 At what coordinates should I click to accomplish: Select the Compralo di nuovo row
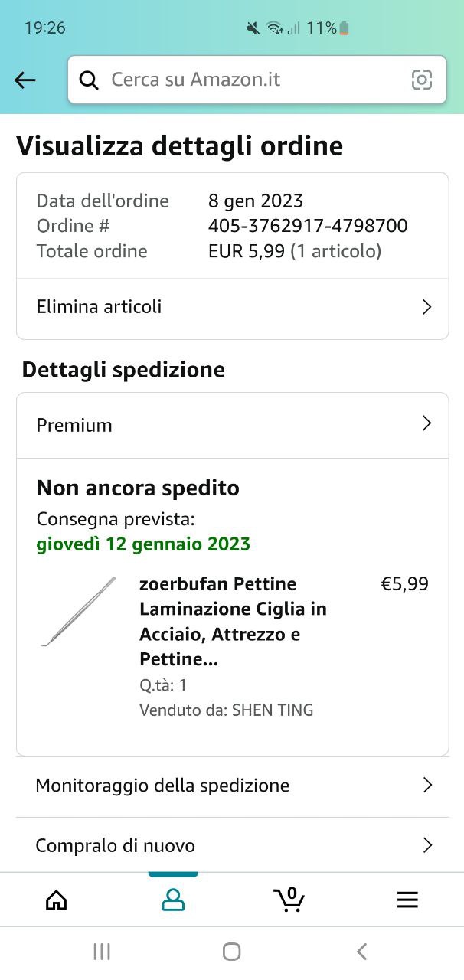(x=233, y=845)
